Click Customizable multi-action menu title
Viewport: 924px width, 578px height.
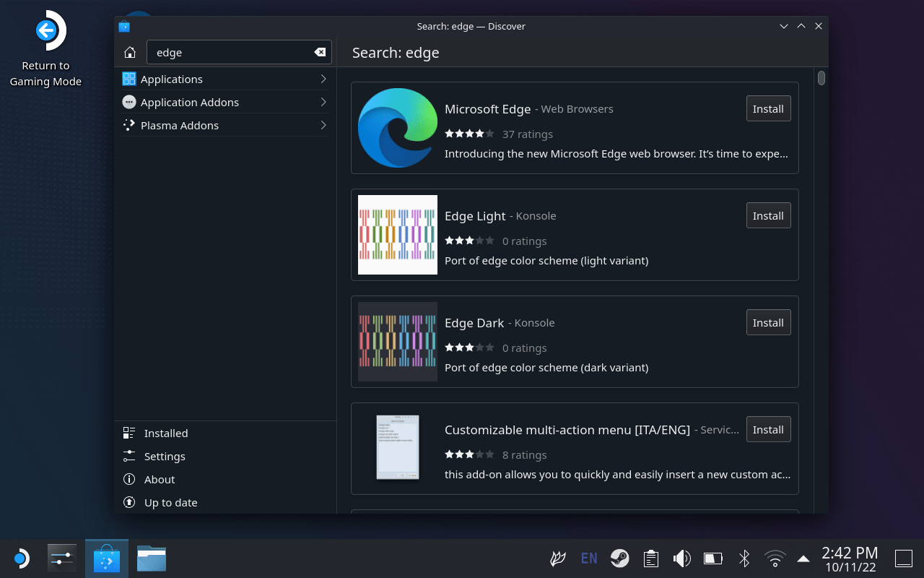point(567,430)
